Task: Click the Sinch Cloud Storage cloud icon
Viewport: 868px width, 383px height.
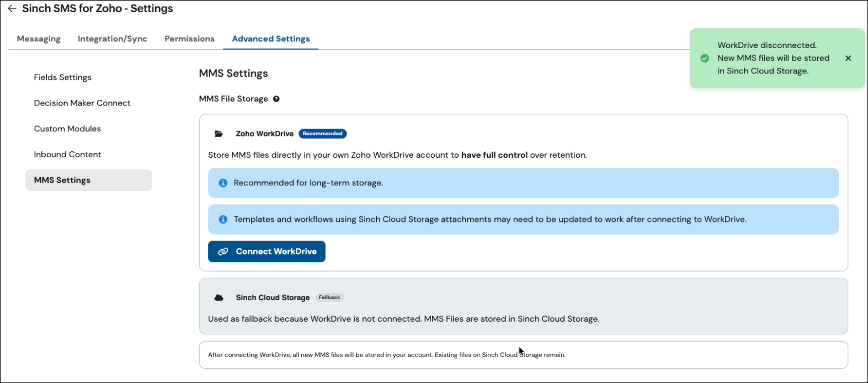Action: click(x=219, y=297)
